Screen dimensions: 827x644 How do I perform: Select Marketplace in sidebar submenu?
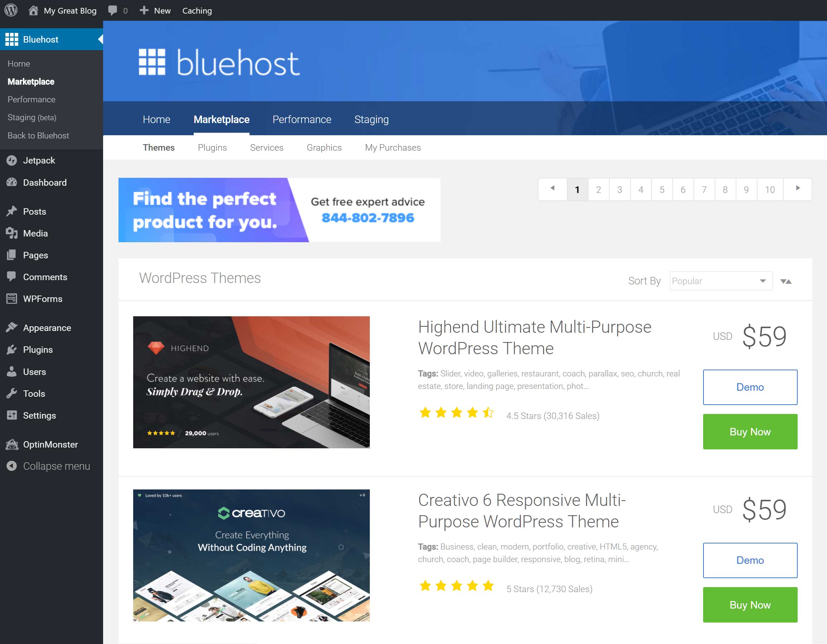[31, 82]
